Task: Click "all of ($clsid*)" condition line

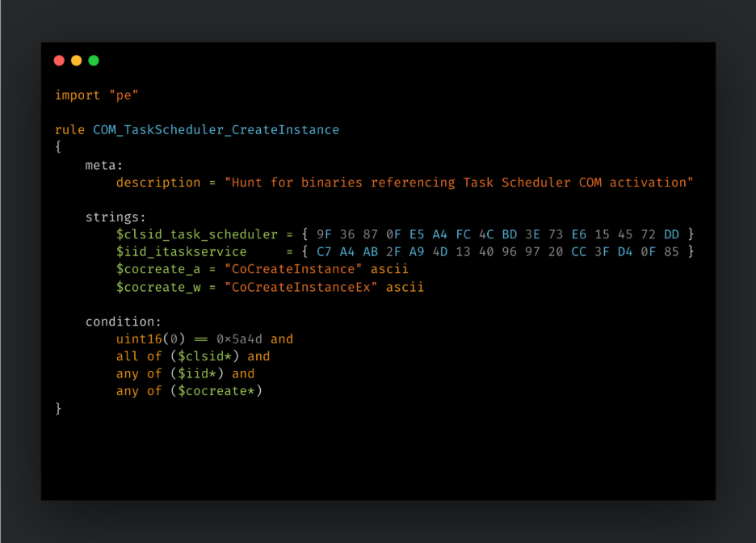Action: 193,356
